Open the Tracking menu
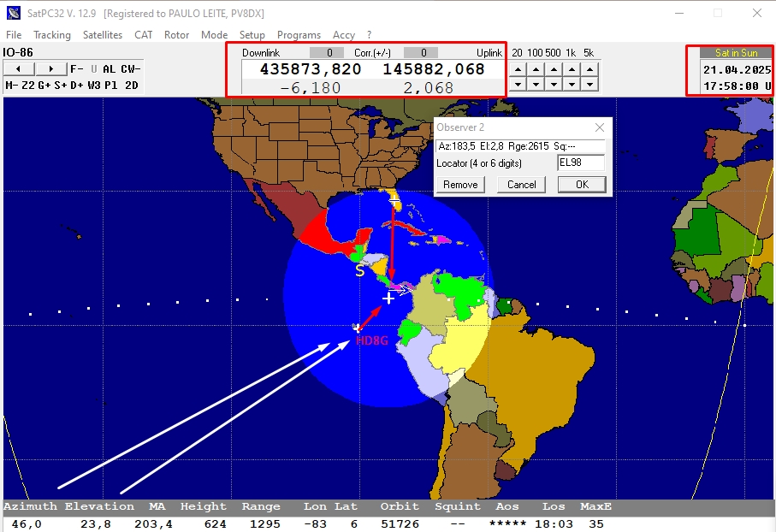The image size is (776, 532). [x=52, y=35]
